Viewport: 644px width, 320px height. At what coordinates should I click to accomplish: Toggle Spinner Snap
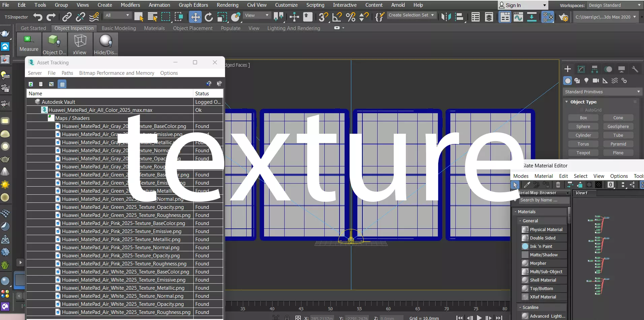tap(364, 17)
